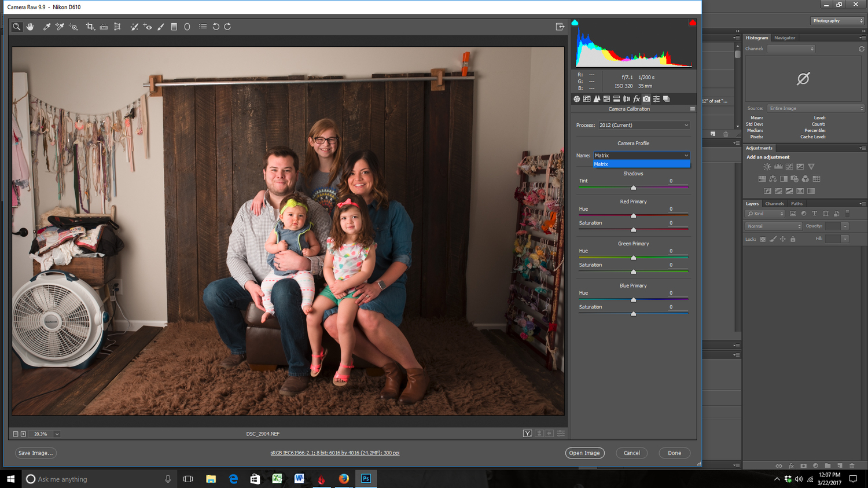
Task: Open the Detail panel icon
Action: point(597,99)
